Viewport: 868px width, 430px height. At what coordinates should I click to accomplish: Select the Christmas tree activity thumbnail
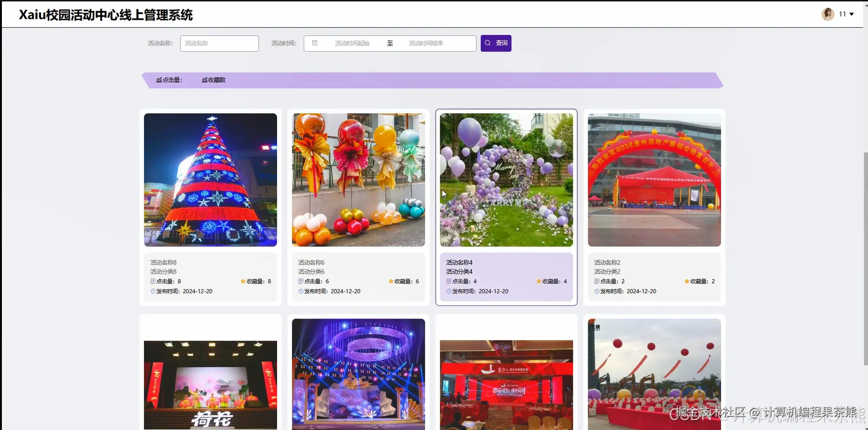(x=210, y=180)
